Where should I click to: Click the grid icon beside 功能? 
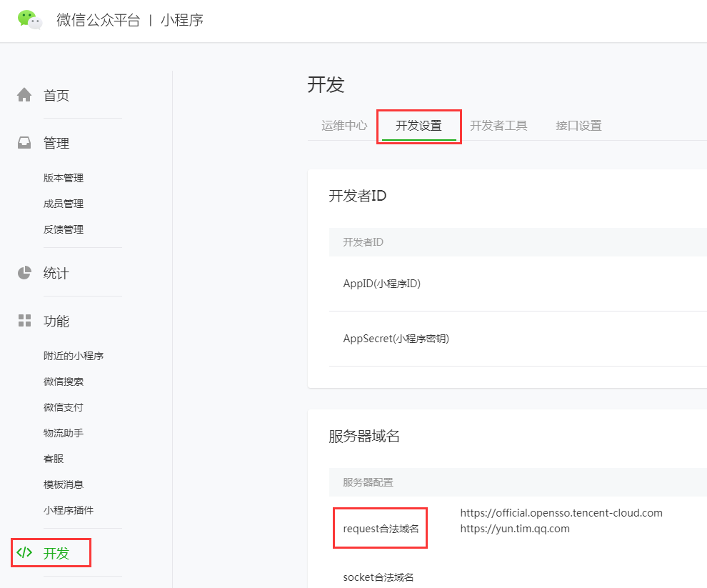25,321
